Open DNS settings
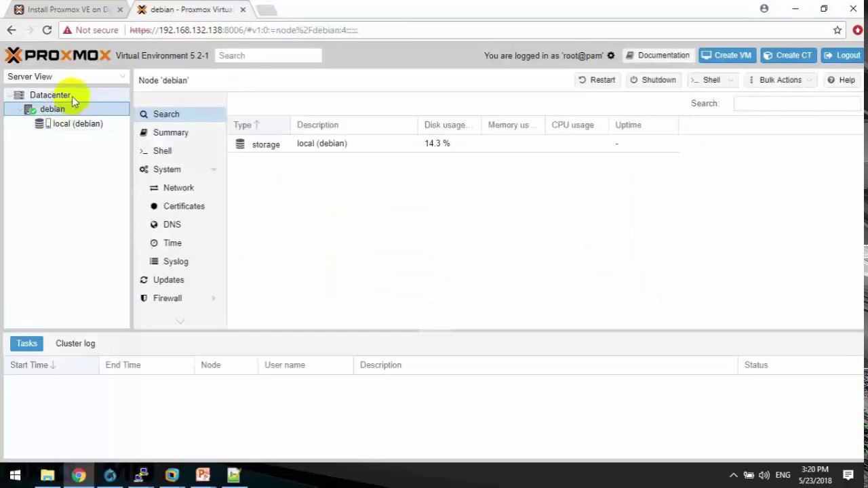The height and width of the screenshot is (488, 868). pyautogui.click(x=172, y=224)
